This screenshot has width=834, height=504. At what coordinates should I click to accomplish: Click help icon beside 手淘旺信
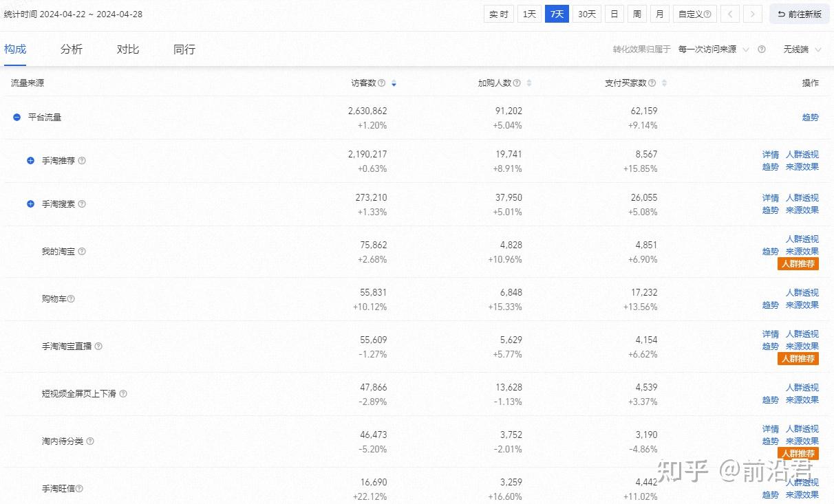79,489
